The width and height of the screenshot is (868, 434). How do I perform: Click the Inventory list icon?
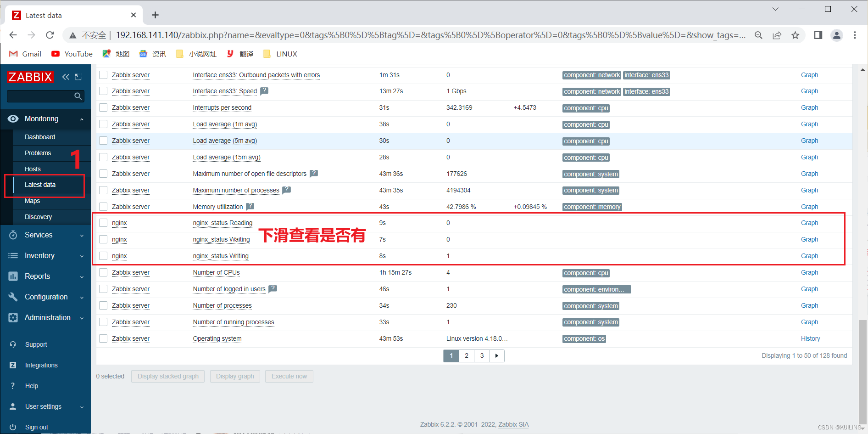13,255
